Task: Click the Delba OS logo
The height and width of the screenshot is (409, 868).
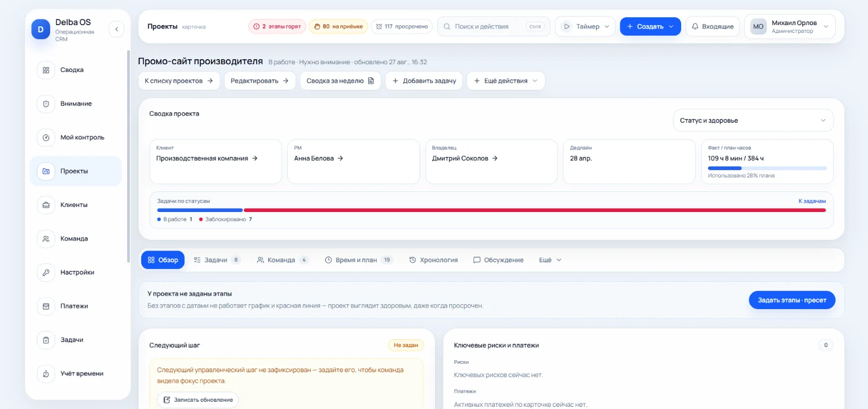Action: (41, 29)
